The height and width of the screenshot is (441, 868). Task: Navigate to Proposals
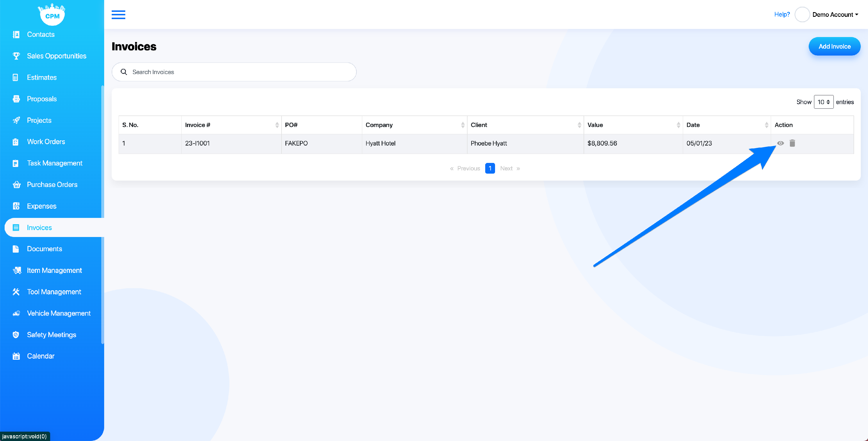coord(41,99)
